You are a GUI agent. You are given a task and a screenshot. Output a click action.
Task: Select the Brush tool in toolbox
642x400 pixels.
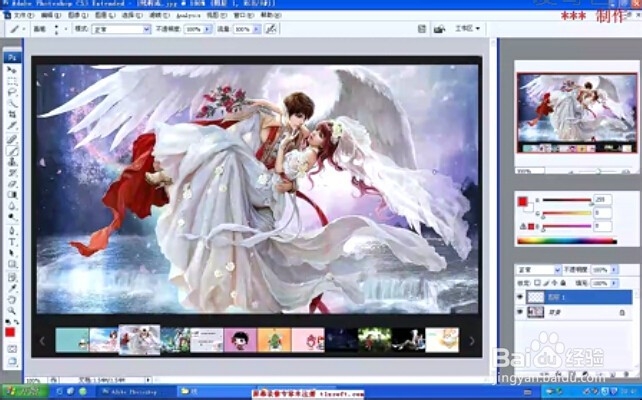12,151
